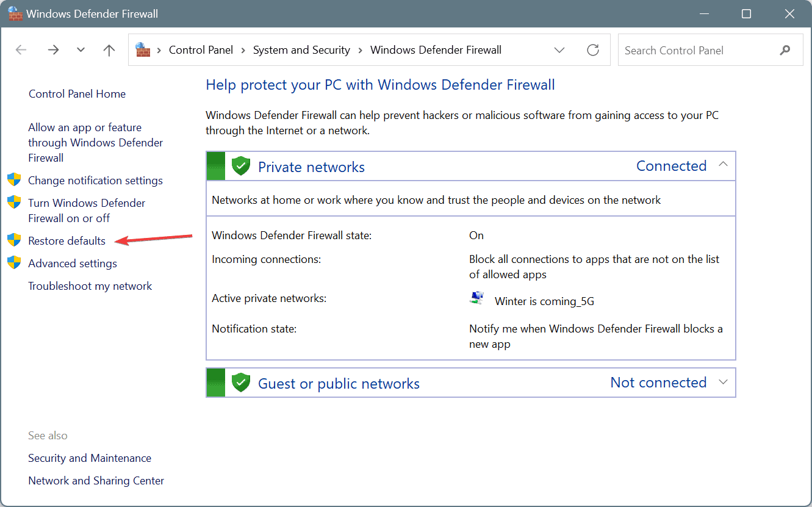Open Network and Sharing Center link
Viewport: 812px width, 507px height.
96,480
